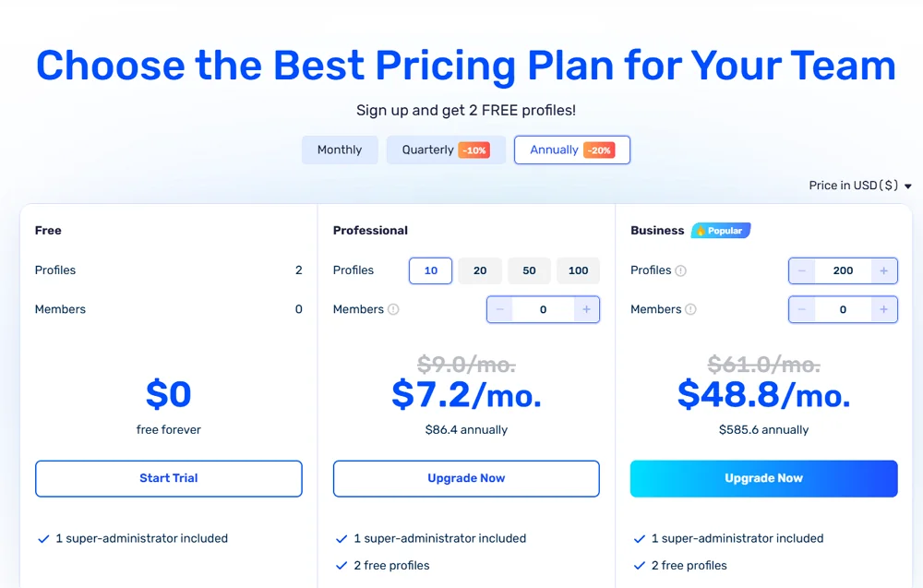Click the Business members count input field

pyautogui.click(x=843, y=309)
